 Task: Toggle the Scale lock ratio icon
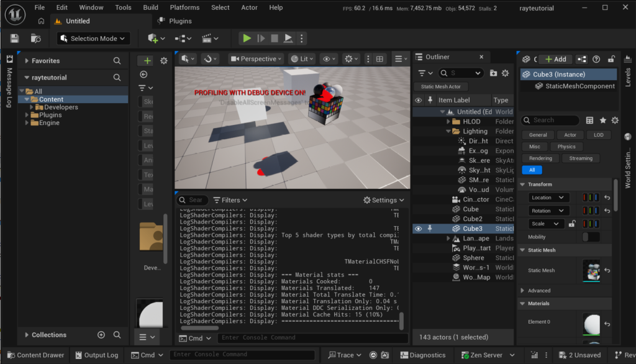click(571, 224)
